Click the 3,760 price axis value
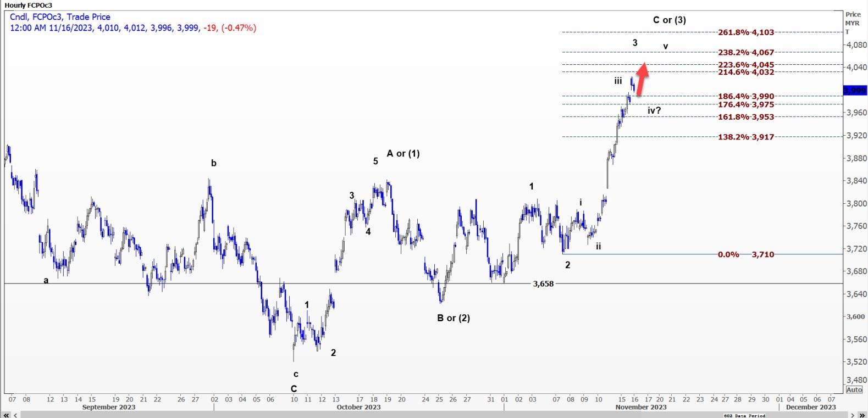The height and width of the screenshot is (418, 868). click(857, 226)
